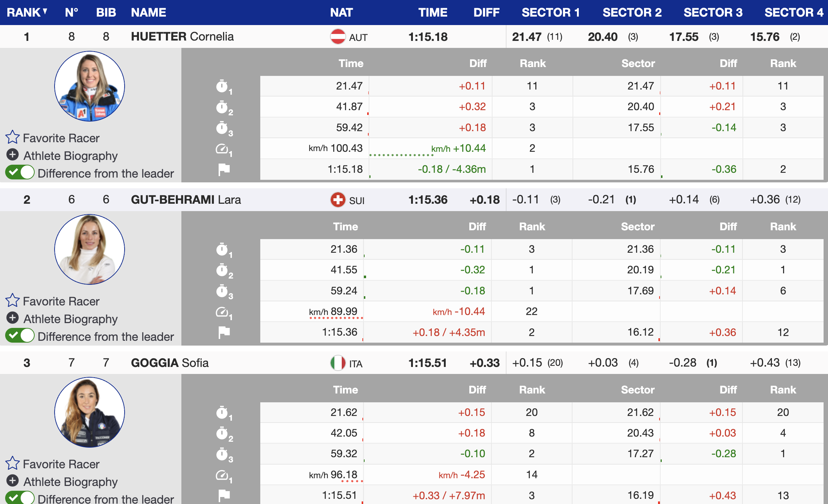Expand Huetter's Athlete Biography plus icon
The width and height of the screenshot is (828, 504).
13,154
